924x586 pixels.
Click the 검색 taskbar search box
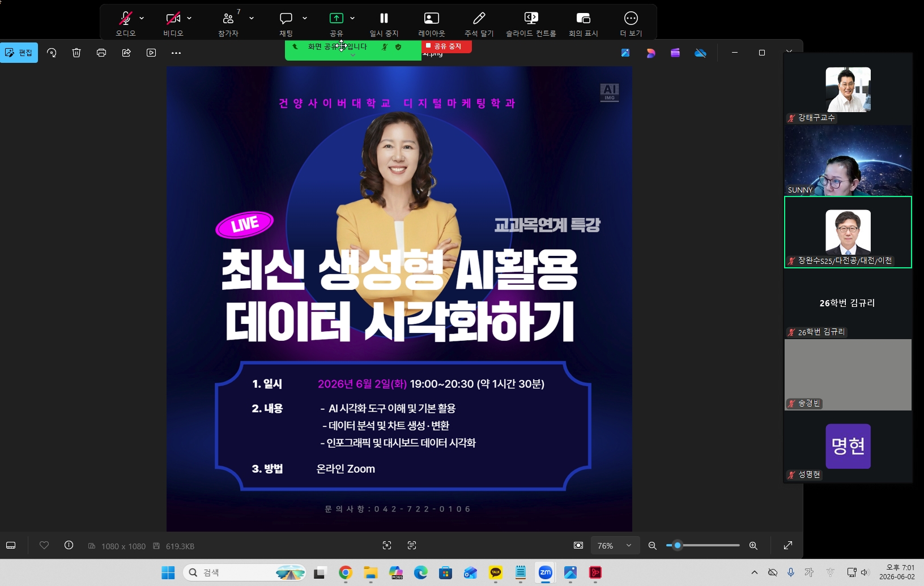coord(244,573)
